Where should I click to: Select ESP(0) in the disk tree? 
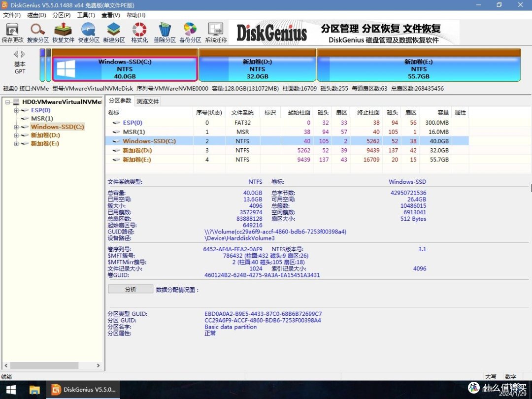tap(41, 110)
